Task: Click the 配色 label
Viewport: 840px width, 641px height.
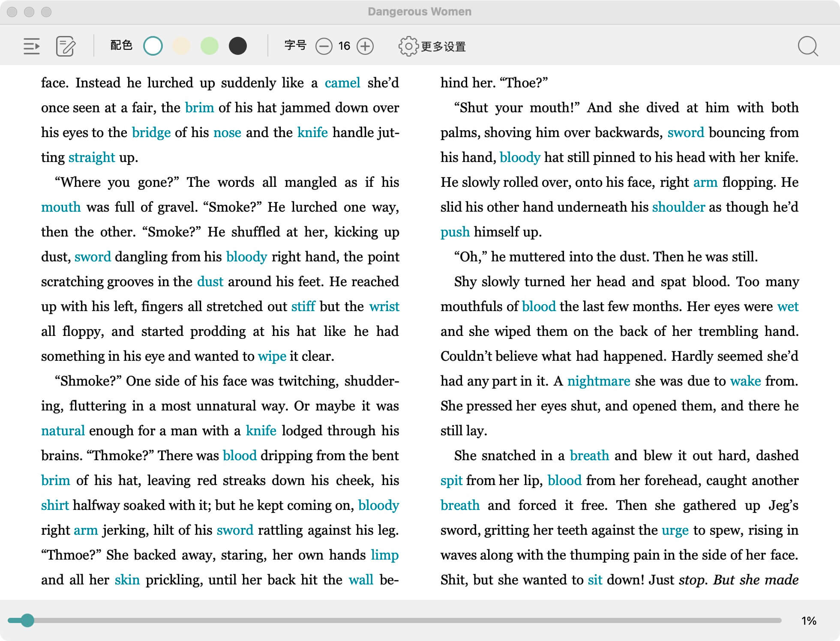Action: pos(121,45)
